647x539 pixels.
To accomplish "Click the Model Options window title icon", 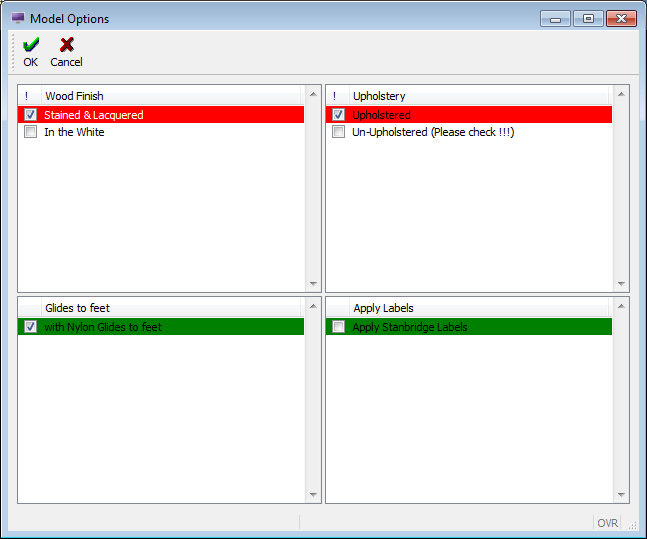I will [x=18, y=18].
